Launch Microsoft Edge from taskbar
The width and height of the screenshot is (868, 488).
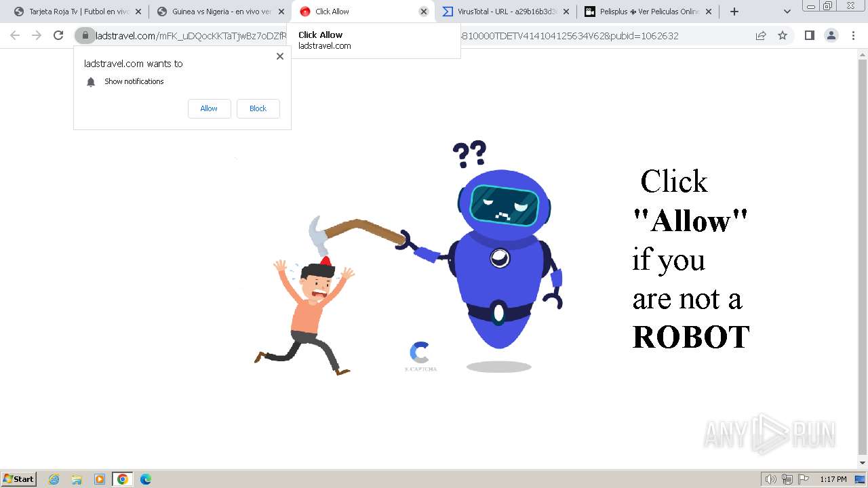click(x=146, y=479)
